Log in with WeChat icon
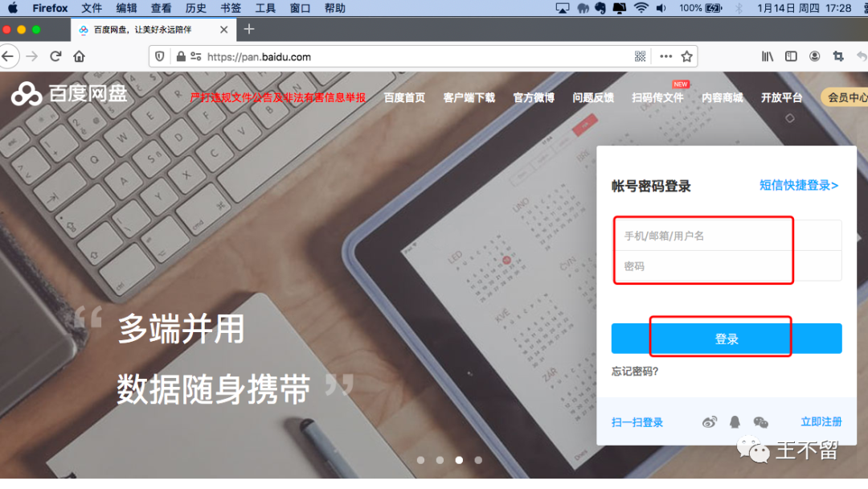 pos(760,422)
